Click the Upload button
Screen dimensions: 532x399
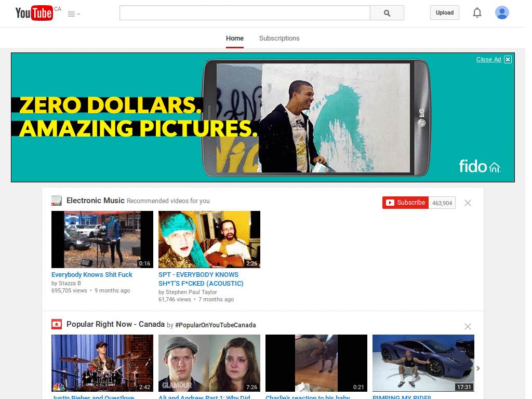[x=445, y=12]
